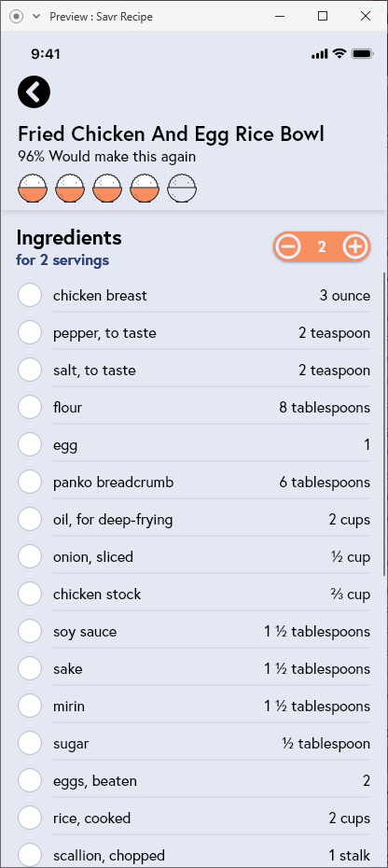Click the ingredients list scrollbar
The image size is (388, 868).
384,424
